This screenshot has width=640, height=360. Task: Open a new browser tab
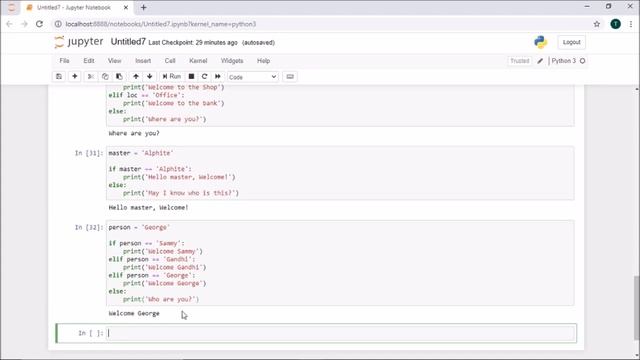[144, 7]
